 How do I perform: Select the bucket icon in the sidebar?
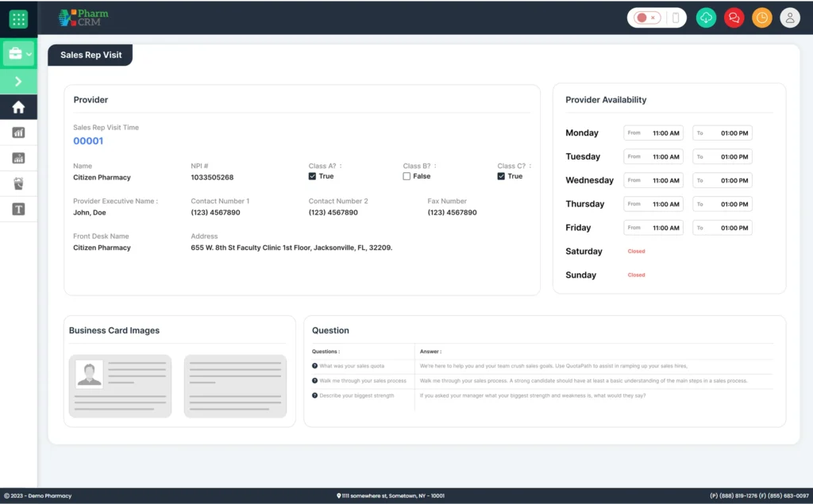click(18, 183)
